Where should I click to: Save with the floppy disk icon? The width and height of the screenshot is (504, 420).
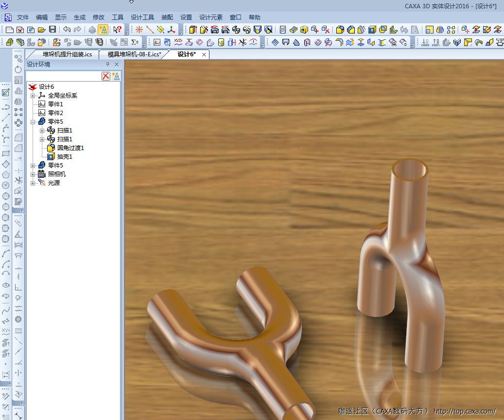click(52, 30)
